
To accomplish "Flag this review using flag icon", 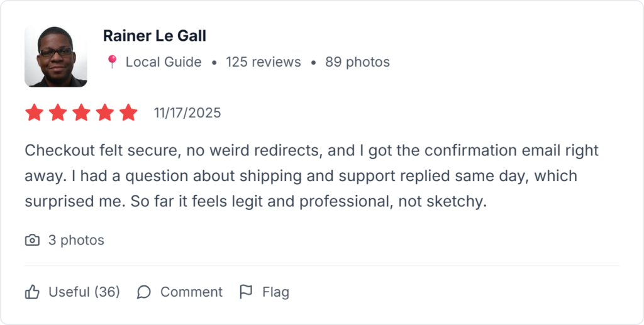I will 247,292.
